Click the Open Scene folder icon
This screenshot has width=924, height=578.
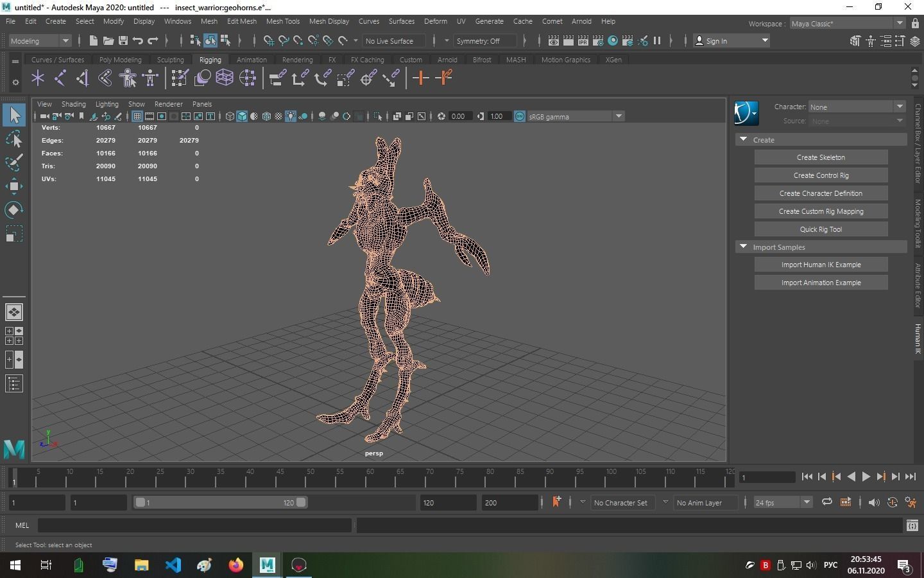[108, 40]
